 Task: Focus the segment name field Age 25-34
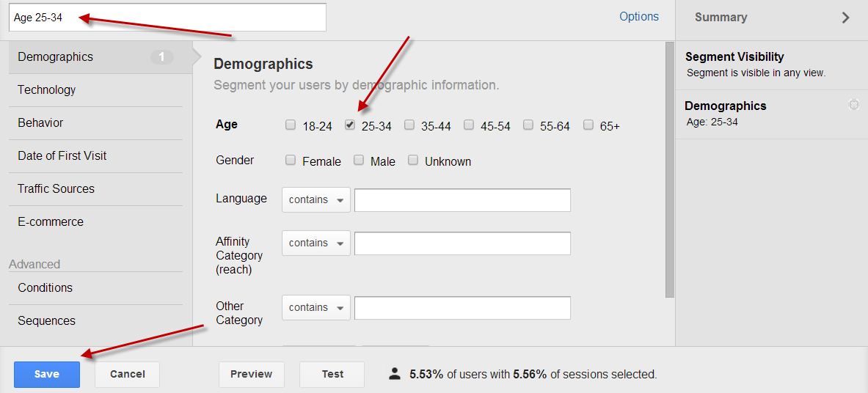(167, 17)
